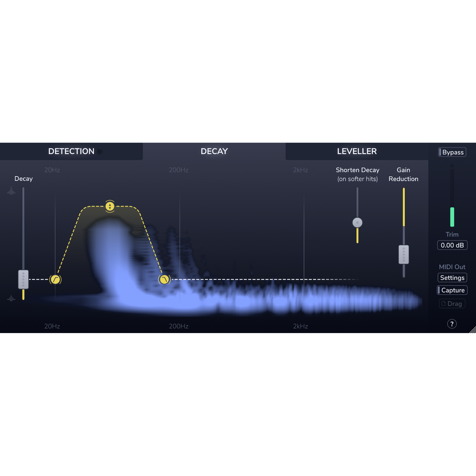476x476 pixels.
Task: Click the window resize grip in the corner
Action: tap(473, 330)
